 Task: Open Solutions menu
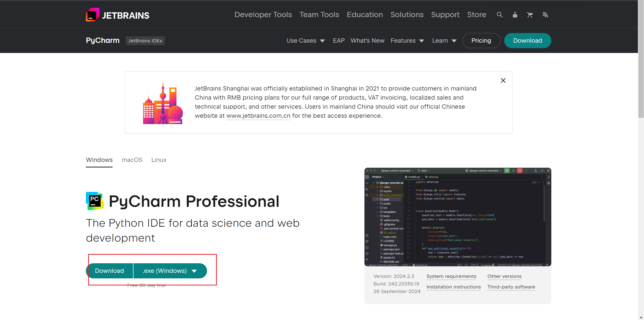(x=407, y=15)
